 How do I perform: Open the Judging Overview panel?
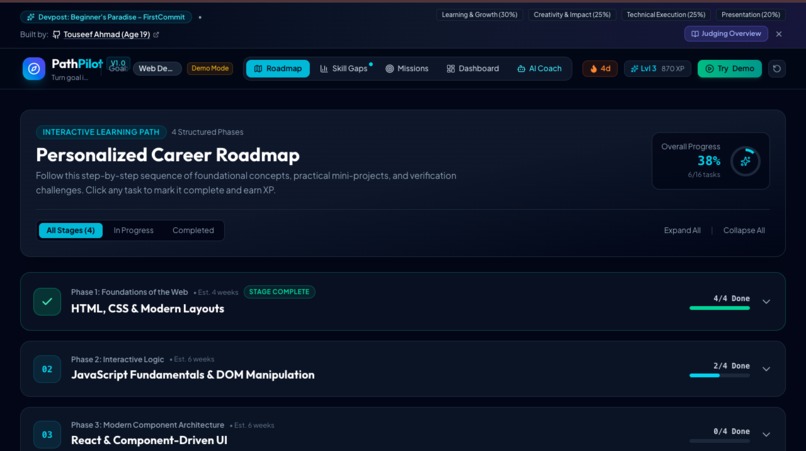726,33
